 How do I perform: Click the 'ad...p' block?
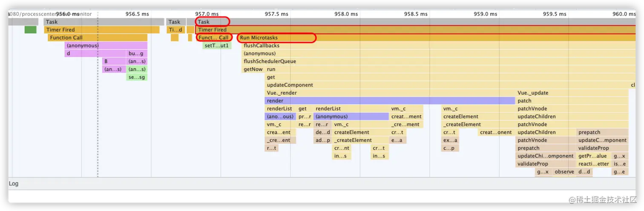pyautogui.click(x=322, y=140)
